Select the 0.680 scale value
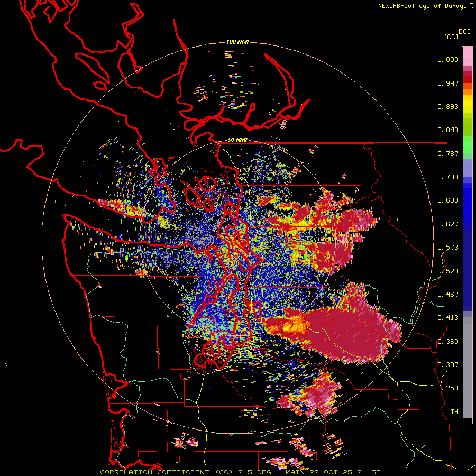The width and height of the screenshot is (476, 476). point(448,200)
